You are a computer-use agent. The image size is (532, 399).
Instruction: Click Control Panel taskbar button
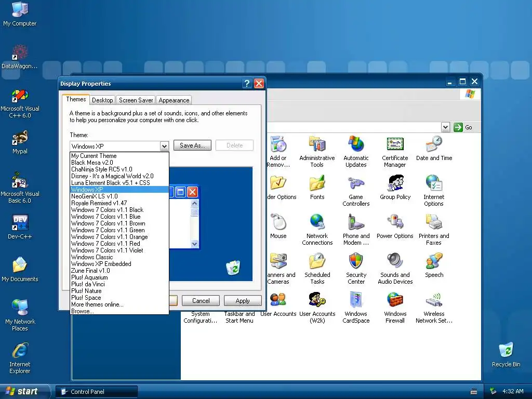(x=97, y=392)
